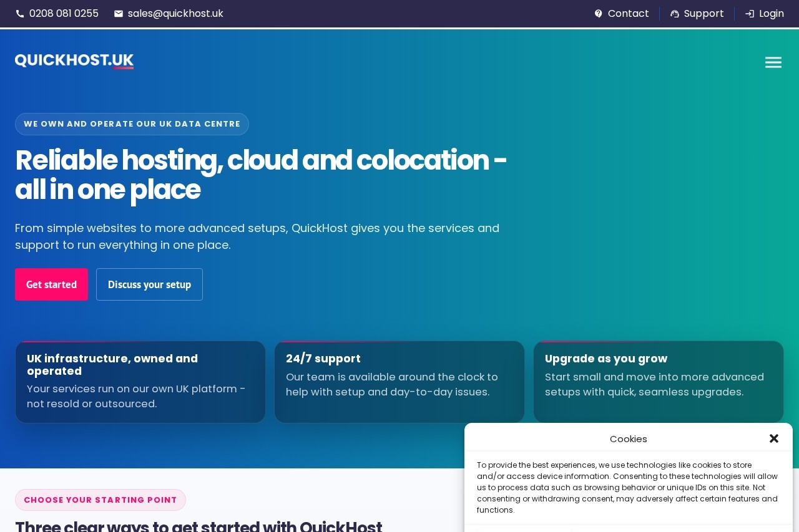The width and height of the screenshot is (799, 532).
Task: Select the UK infrastructure feature card
Action: coord(140,382)
